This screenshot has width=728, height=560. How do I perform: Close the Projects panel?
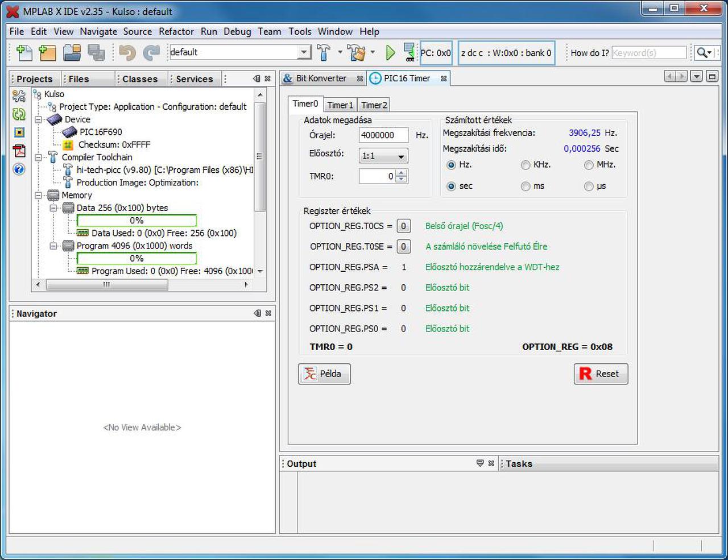[268, 79]
